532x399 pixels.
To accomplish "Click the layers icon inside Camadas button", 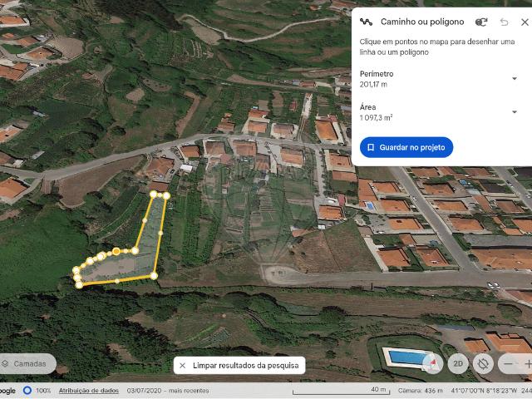I will [x=5, y=364].
